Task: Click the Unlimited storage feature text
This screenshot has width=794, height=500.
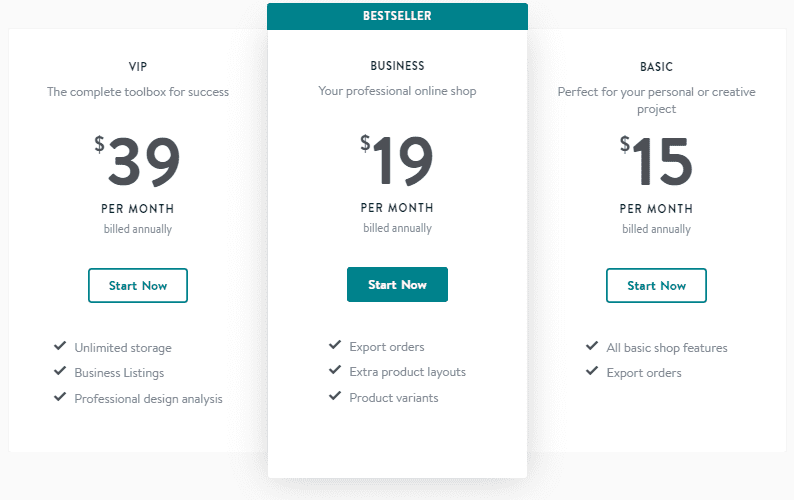Action: coord(123,348)
